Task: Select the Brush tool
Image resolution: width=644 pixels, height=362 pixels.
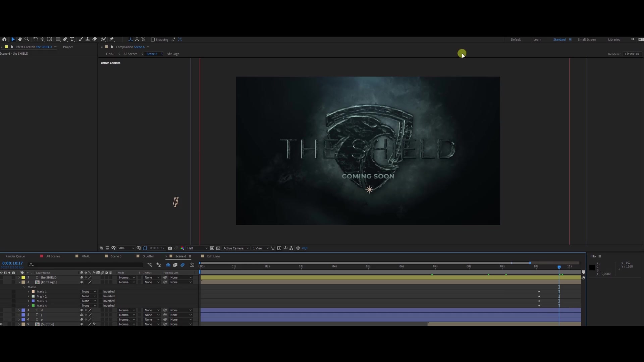Action: click(81, 39)
